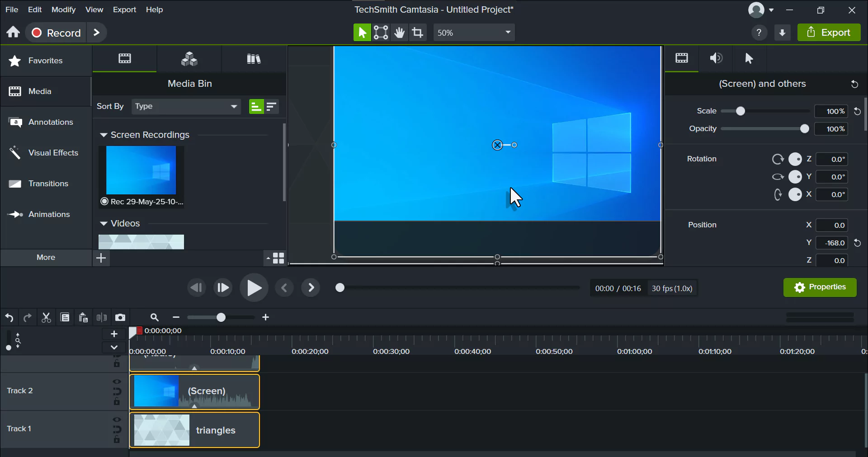The height and width of the screenshot is (457, 868).
Task: Open the Sort By Type dropdown
Action: click(186, 107)
